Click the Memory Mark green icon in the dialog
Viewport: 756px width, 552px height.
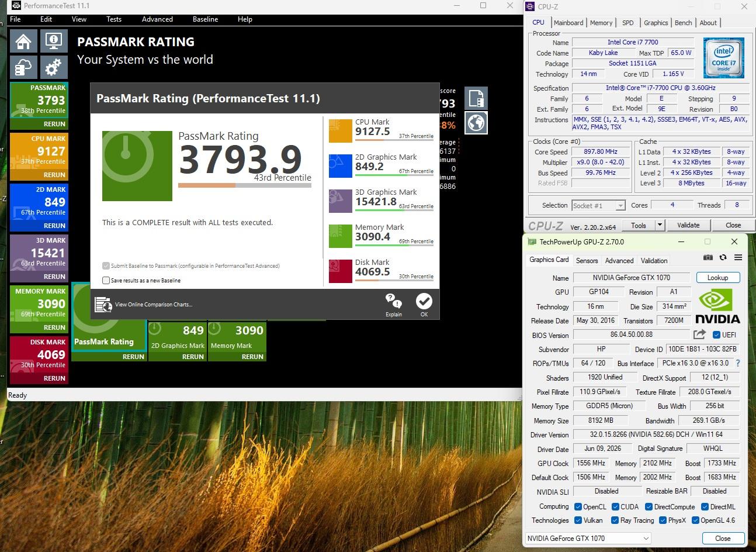tap(341, 236)
